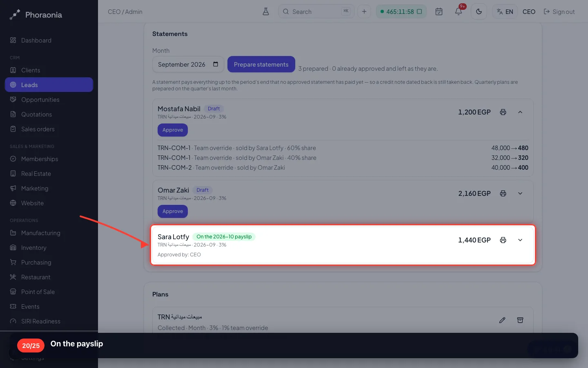This screenshot has height=368, width=588.
Task: Click the plus quick-add button
Action: 364,11
